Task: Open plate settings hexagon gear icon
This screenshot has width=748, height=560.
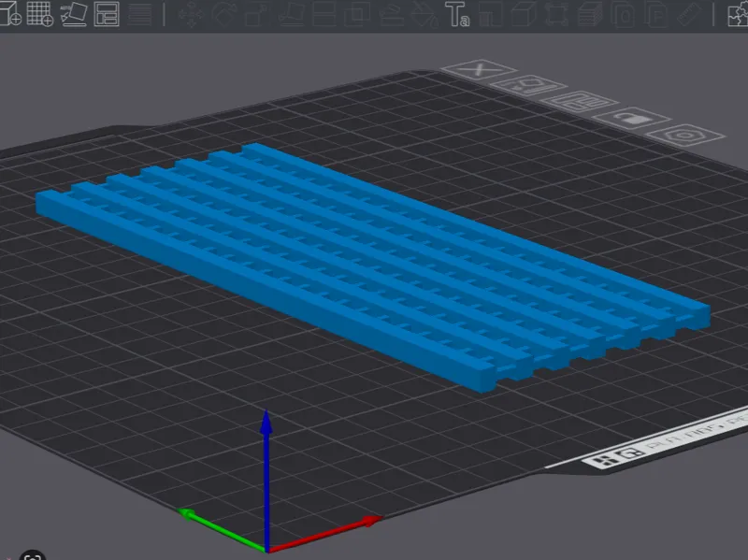Action: [685, 136]
